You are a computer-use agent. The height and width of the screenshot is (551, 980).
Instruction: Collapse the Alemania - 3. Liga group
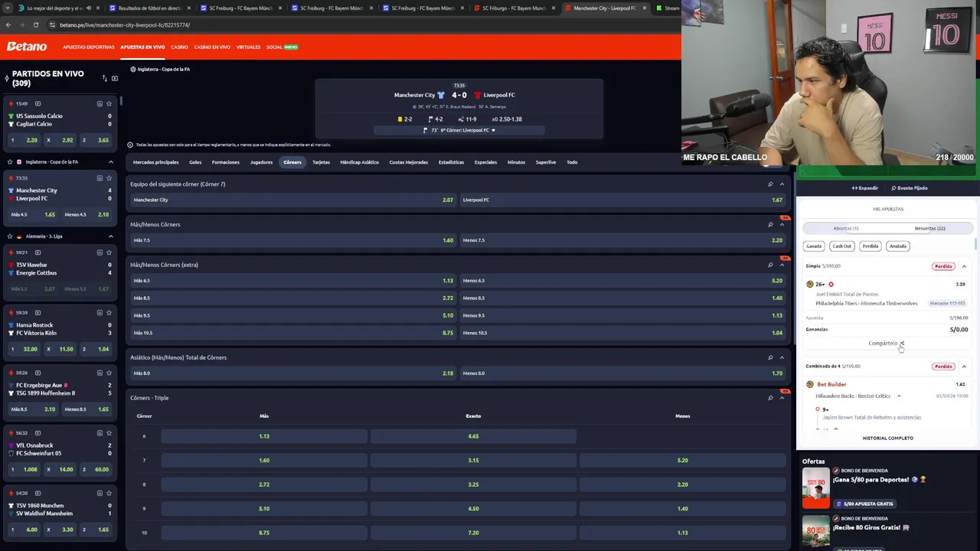[110, 236]
